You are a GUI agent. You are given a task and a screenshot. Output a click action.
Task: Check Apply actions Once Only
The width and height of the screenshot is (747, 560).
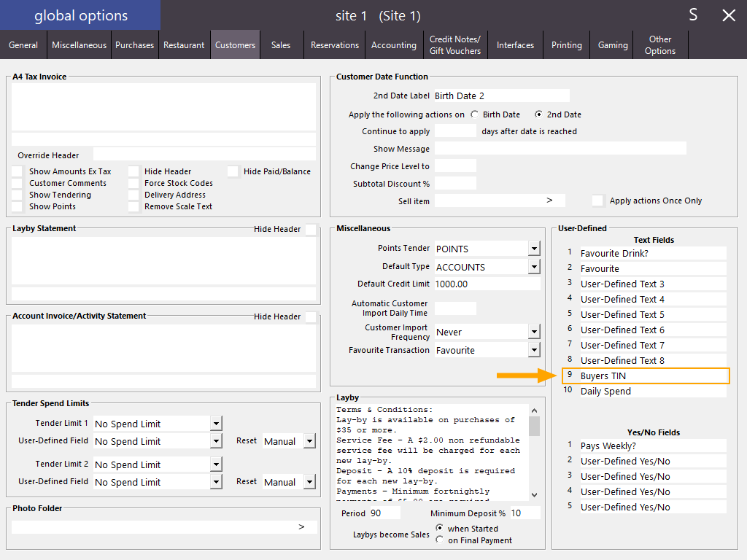click(597, 201)
